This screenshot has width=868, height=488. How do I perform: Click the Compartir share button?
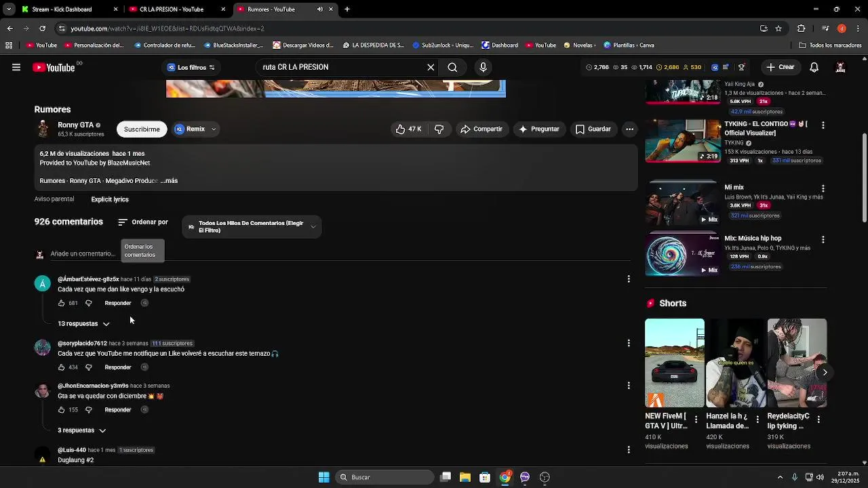pyautogui.click(x=481, y=129)
